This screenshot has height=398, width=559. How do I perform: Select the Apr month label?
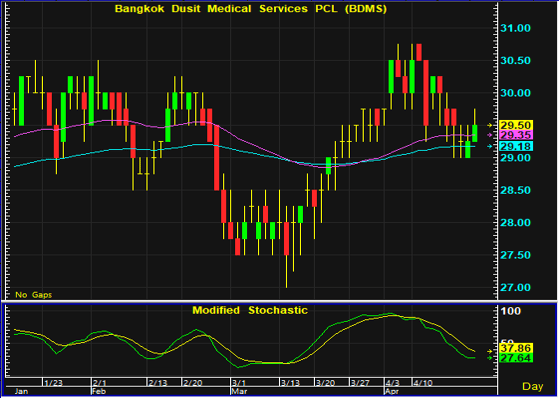click(391, 391)
